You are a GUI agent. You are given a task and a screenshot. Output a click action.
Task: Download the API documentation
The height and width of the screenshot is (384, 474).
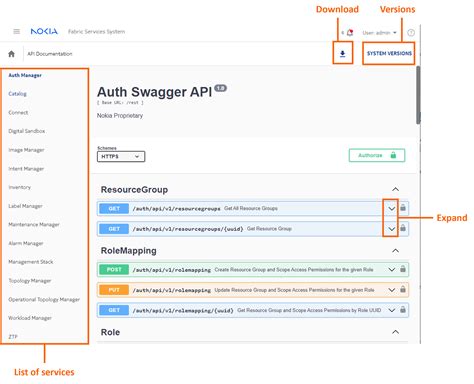(342, 54)
